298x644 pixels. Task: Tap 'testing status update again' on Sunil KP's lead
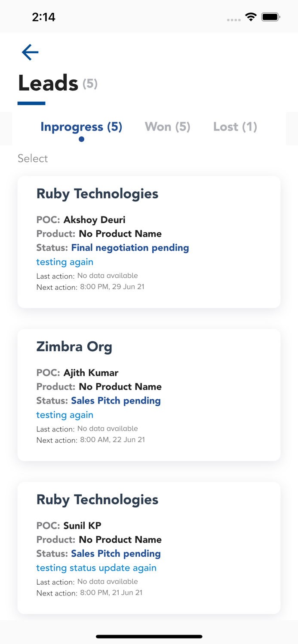(96, 568)
